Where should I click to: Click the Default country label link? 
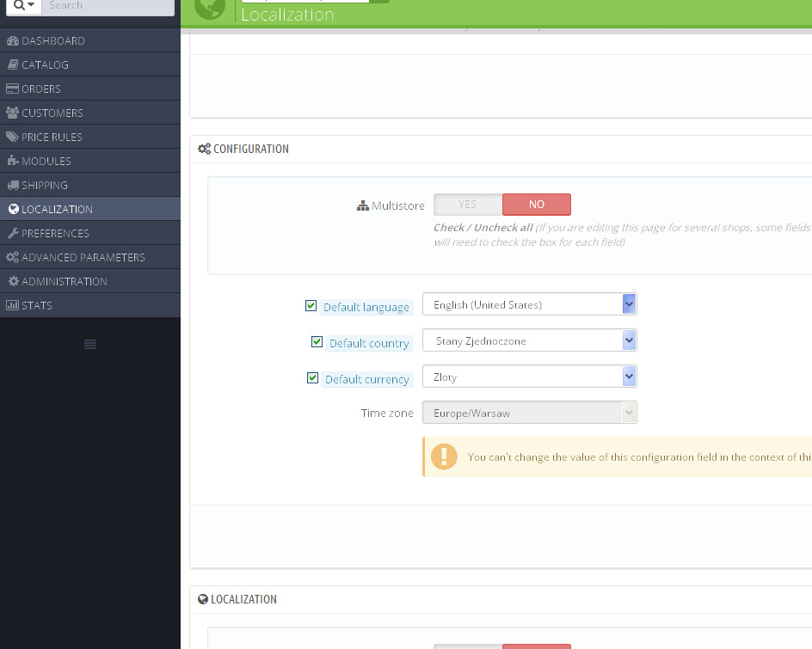click(x=369, y=344)
